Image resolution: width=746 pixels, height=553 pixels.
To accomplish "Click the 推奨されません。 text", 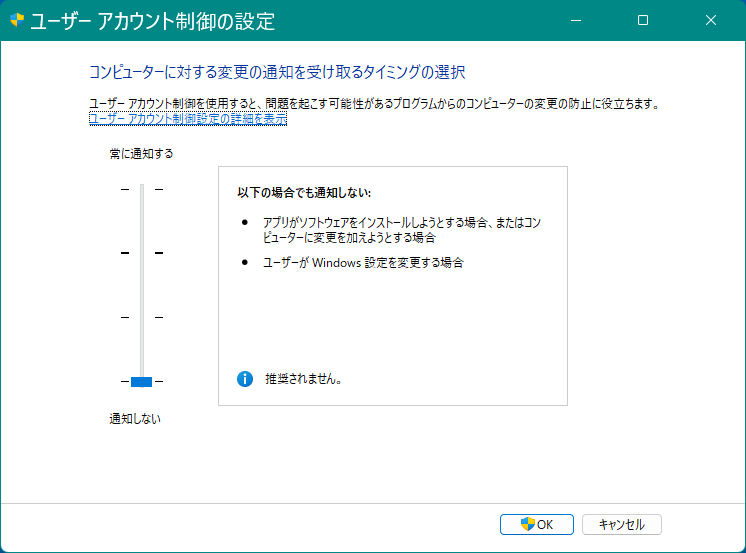I will (304, 379).
